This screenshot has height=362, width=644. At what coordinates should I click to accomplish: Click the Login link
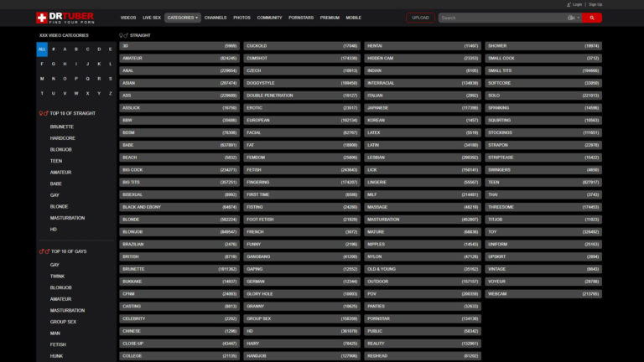coord(578,4)
